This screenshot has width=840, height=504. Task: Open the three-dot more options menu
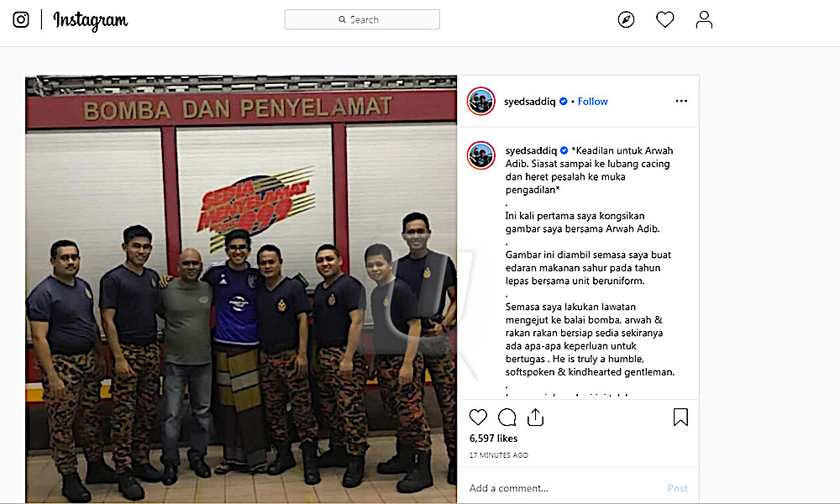click(x=681, y=102)
